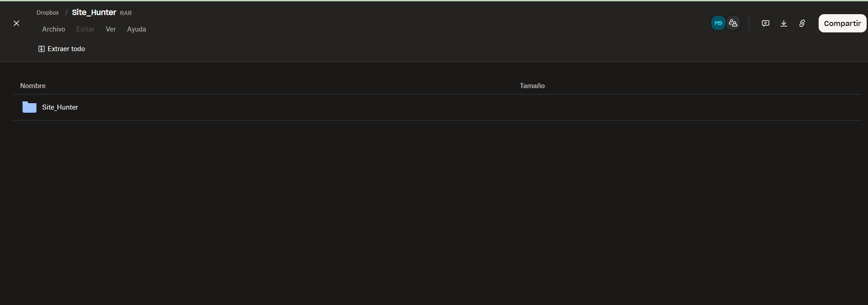Open the Ayuda menu
Screen dimensions: 868x305
pyautogui.click(x=136, y=29)
